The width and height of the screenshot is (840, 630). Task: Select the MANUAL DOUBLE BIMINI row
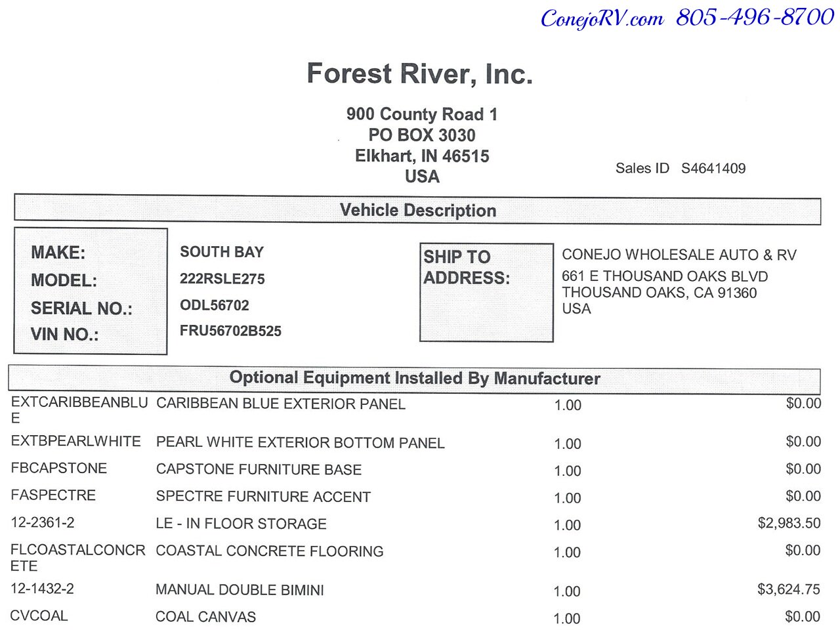click(415, 590)
